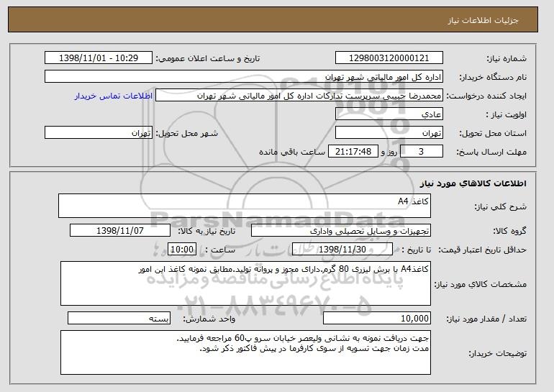Click the label توضیحات خریدار
Viewport: 554px width, 392px height.
497,353
